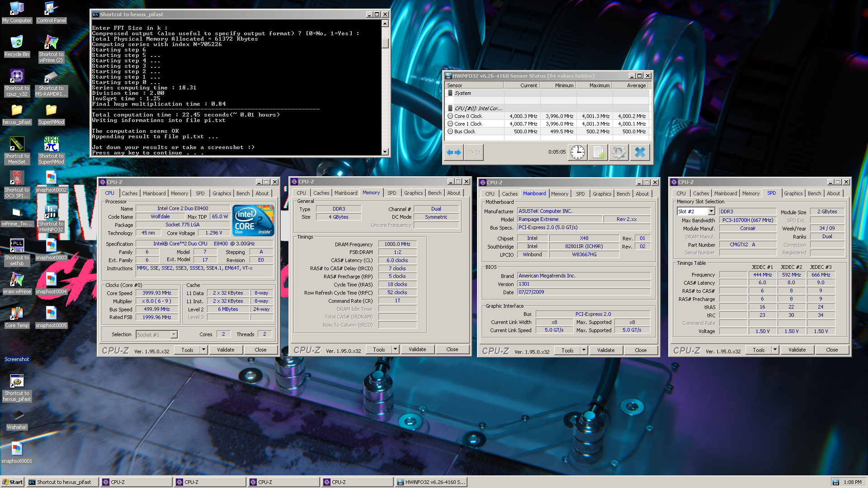Select the Recycle Bin icon

[x=17, y=46]
